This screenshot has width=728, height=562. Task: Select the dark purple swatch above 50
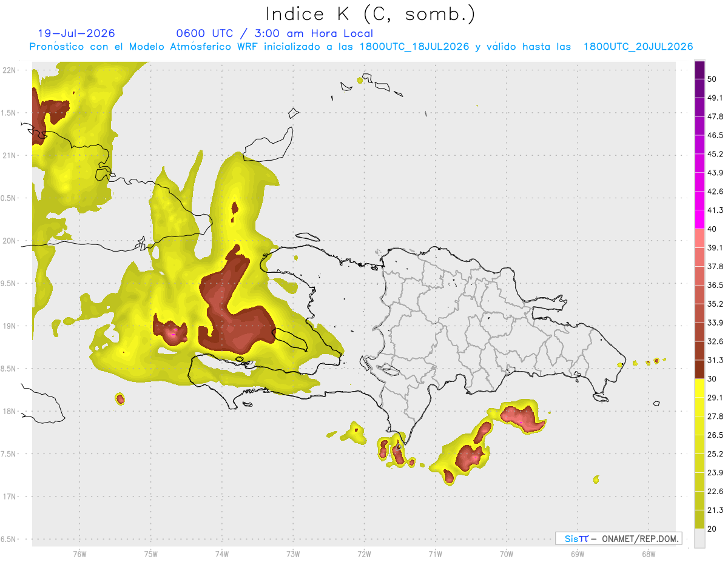pos(699,70)
